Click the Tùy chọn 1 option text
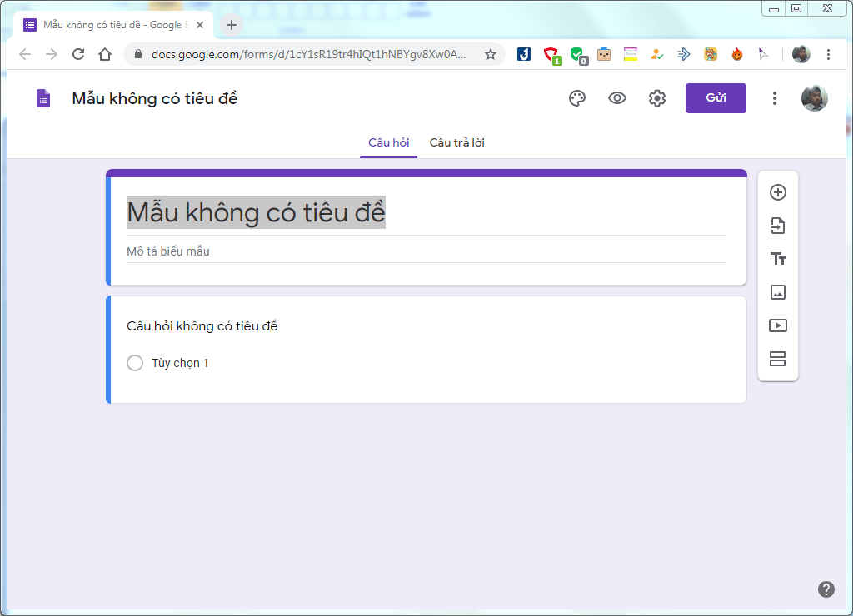 tap(180, 363)
